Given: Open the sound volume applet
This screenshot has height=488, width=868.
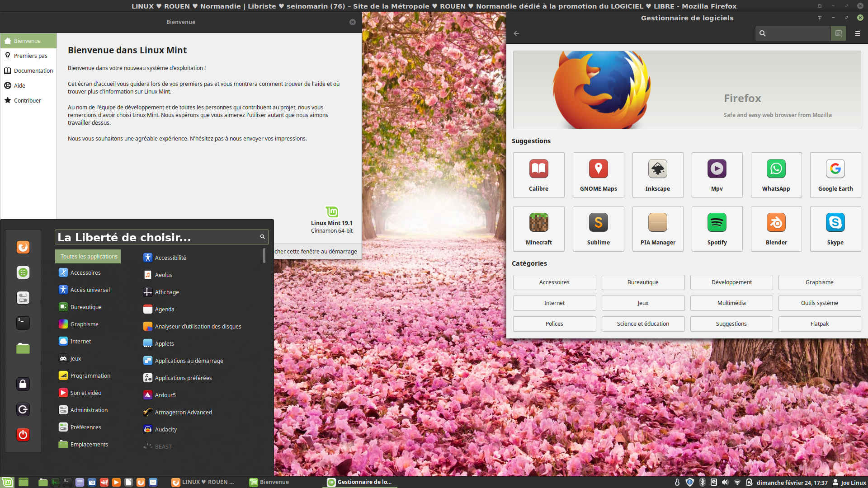Looking at the screenshot, I should (725, 482).
